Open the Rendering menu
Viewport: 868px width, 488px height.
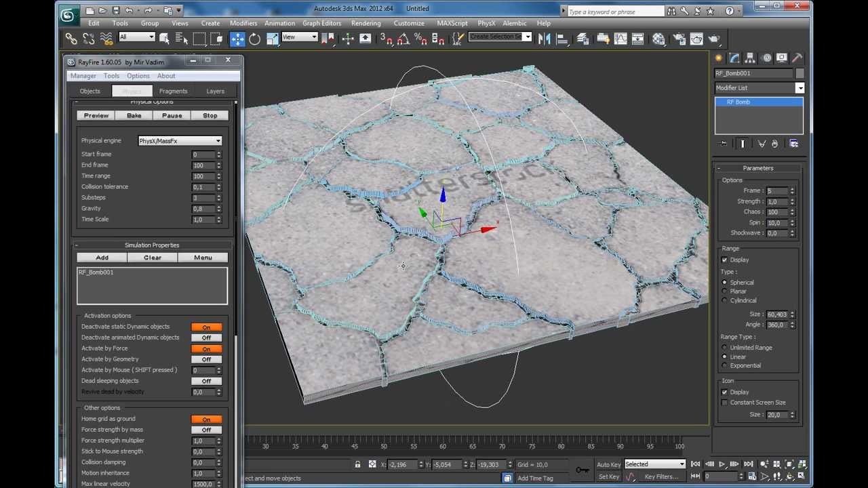click(366, 23)
